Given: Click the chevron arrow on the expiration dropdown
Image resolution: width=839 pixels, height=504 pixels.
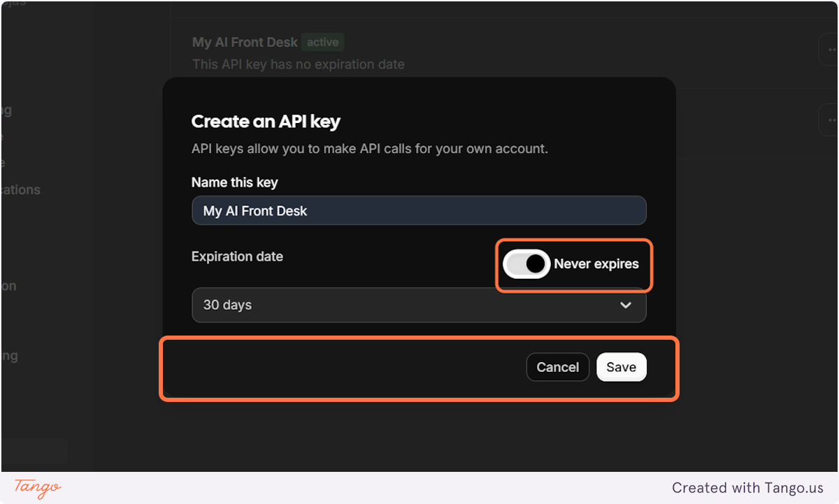Looking at the screenshot, I should pos(626,305).
